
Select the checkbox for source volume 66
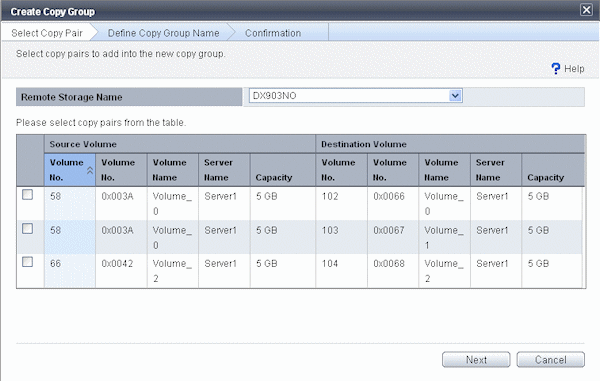pos(27,262)
